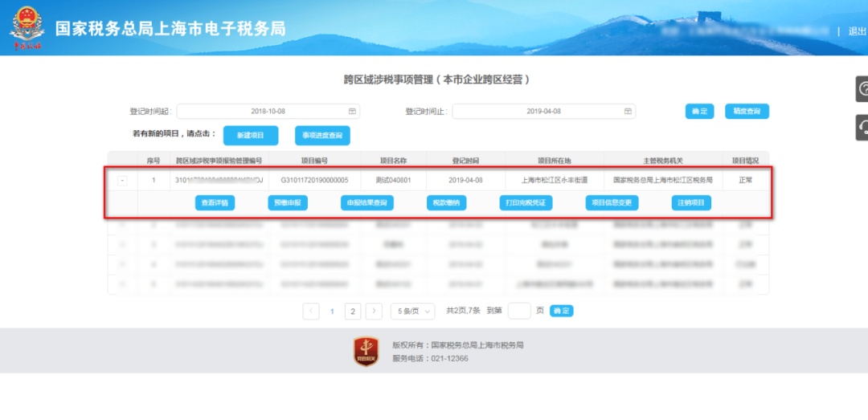Go to next page arrow

click(x=374, y=312)
